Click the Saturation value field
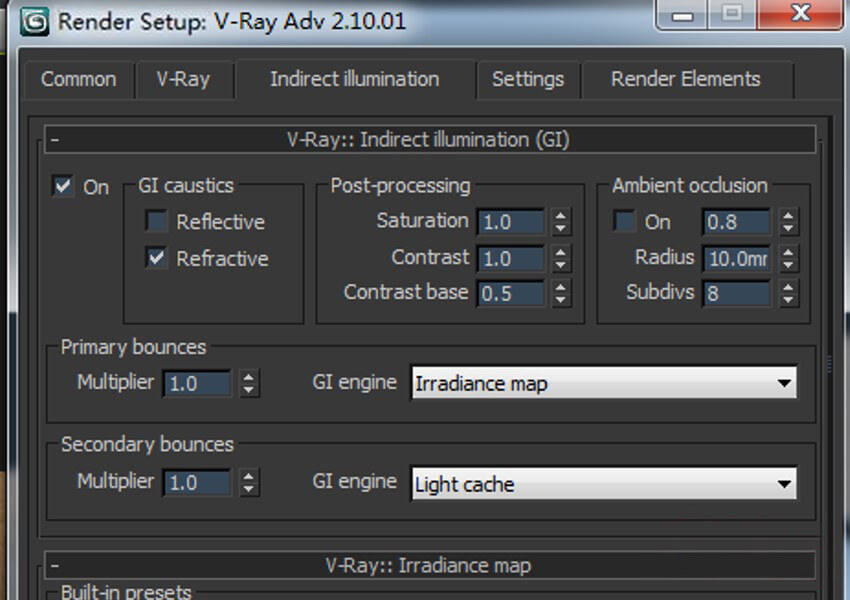 [x=511, y=222]
